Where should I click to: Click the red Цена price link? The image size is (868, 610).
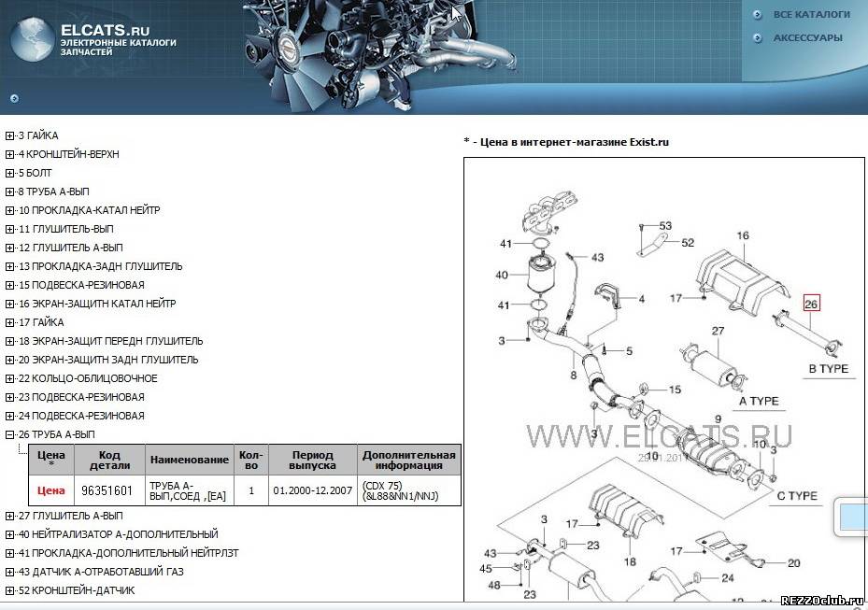click(51, 490)
